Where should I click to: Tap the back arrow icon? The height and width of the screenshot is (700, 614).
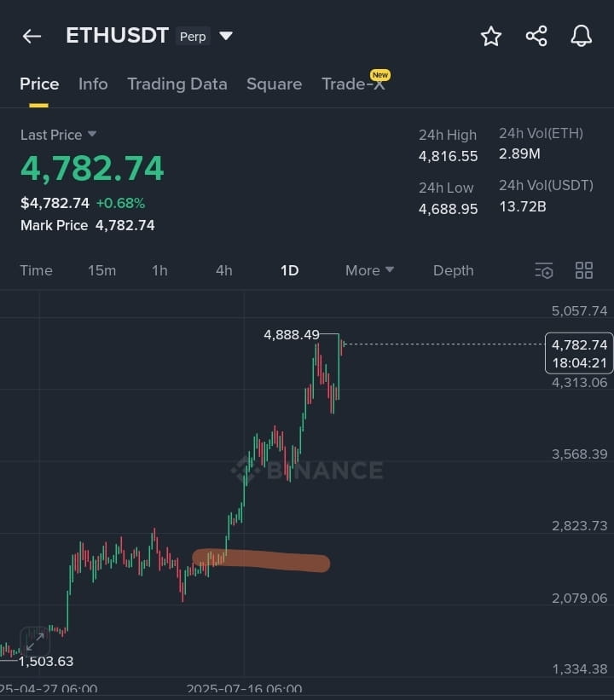pos(32,36)
